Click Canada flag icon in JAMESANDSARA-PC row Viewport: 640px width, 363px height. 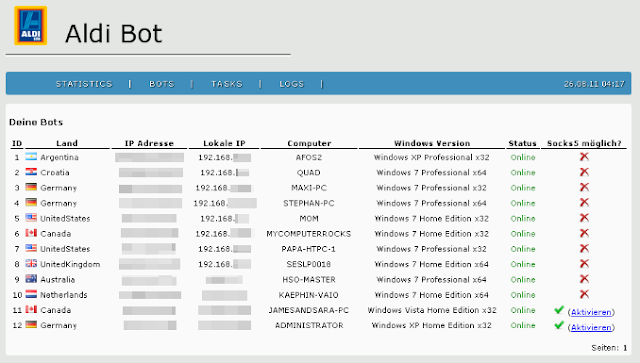(31, 309)
